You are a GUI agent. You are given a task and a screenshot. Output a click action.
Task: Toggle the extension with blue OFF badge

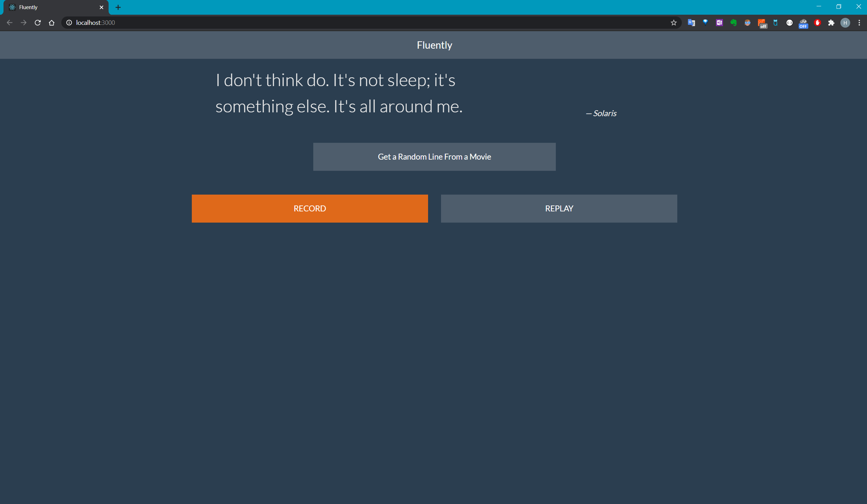click(x=803, y=23)
